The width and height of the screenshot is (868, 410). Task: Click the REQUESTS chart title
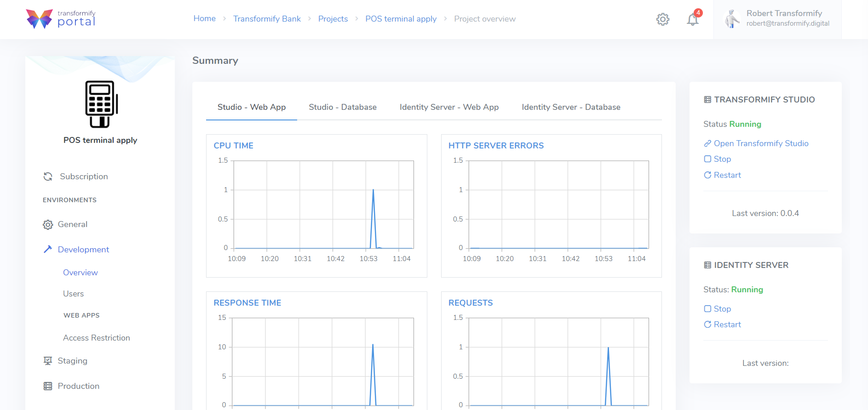(x=471, y=303)
